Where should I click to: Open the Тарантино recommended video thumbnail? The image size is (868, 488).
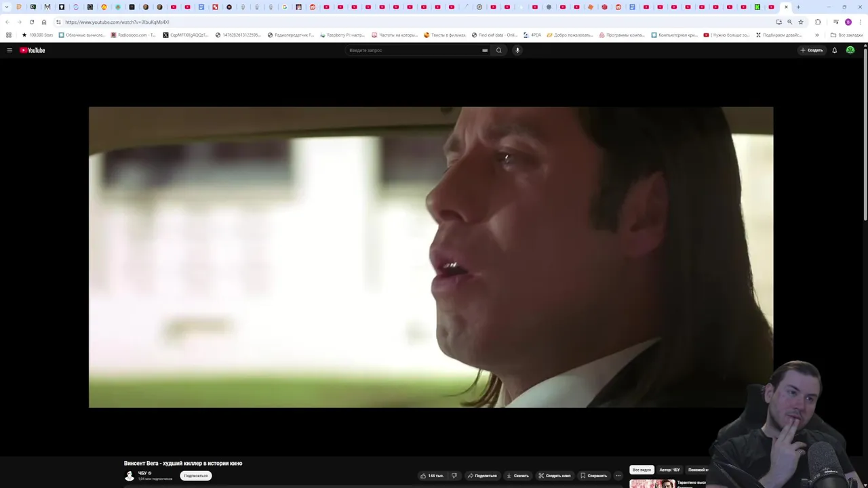pyautogui.click(x=652, y=484)
